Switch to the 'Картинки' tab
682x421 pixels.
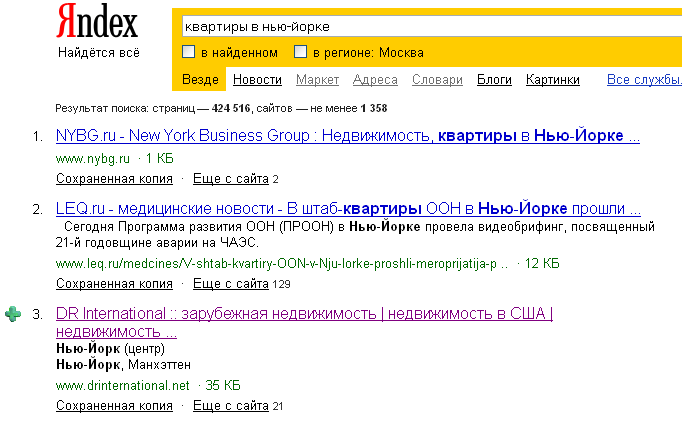[x=553, y=80]
